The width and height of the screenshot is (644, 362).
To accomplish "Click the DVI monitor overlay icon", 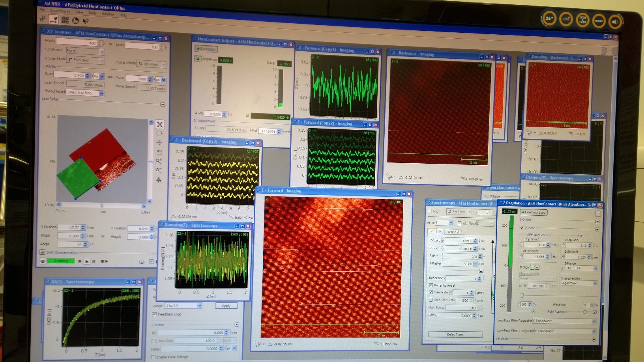I will pyautogui.click(x=566, y=19).
